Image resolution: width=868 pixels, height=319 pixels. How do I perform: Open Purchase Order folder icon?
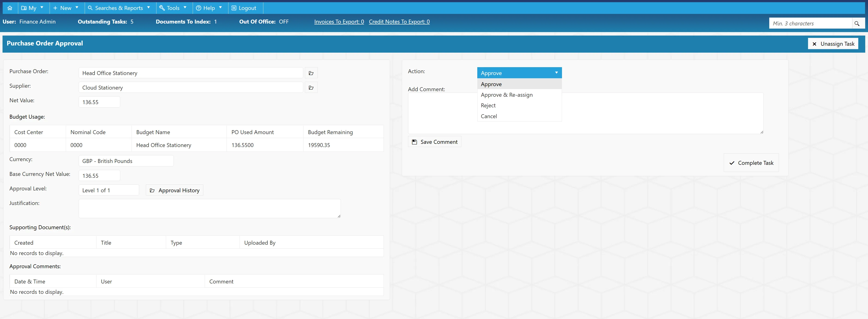311,73
